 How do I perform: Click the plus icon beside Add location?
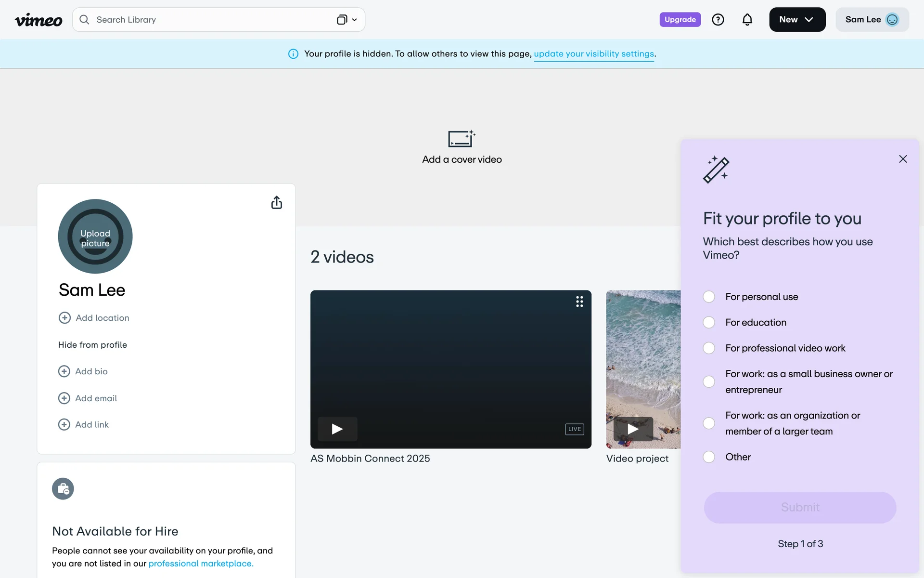coord(64,318)
